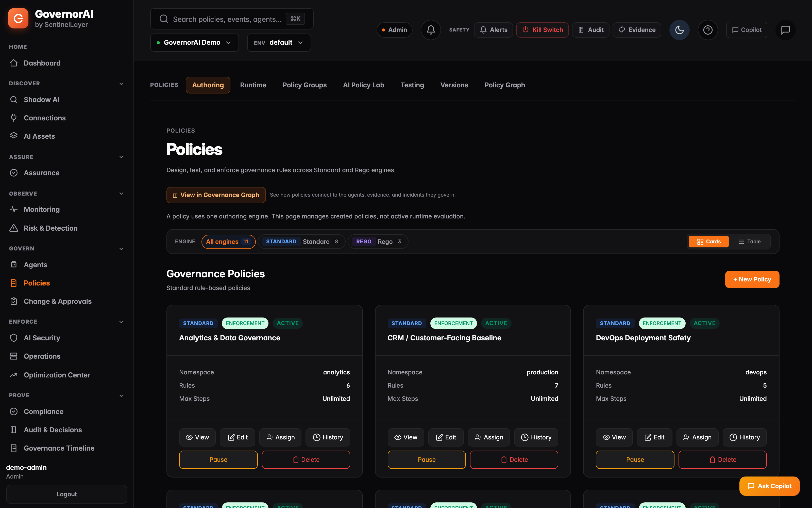
Task: Open the GovernorAI Demo workspace dropdown
Action: [194, 43]
